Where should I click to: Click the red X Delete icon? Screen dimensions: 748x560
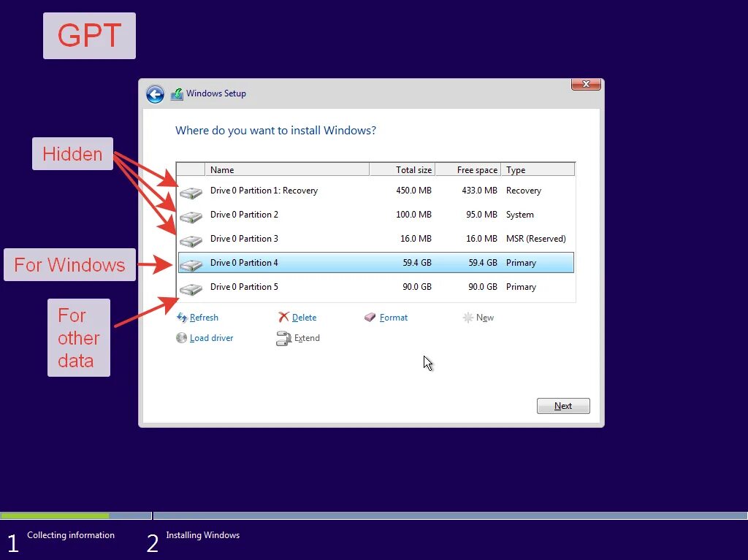point(284,317)
